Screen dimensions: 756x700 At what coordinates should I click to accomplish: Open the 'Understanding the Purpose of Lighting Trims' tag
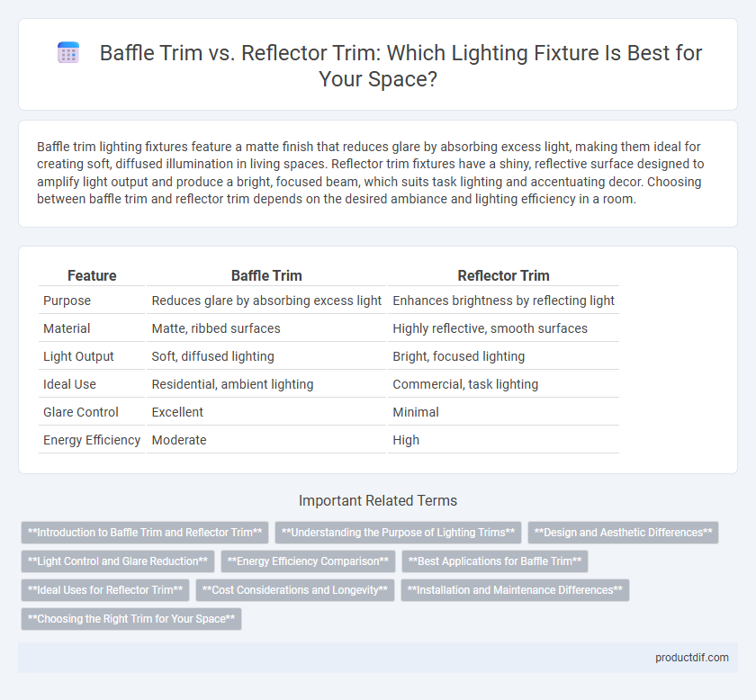coord(398,533)
